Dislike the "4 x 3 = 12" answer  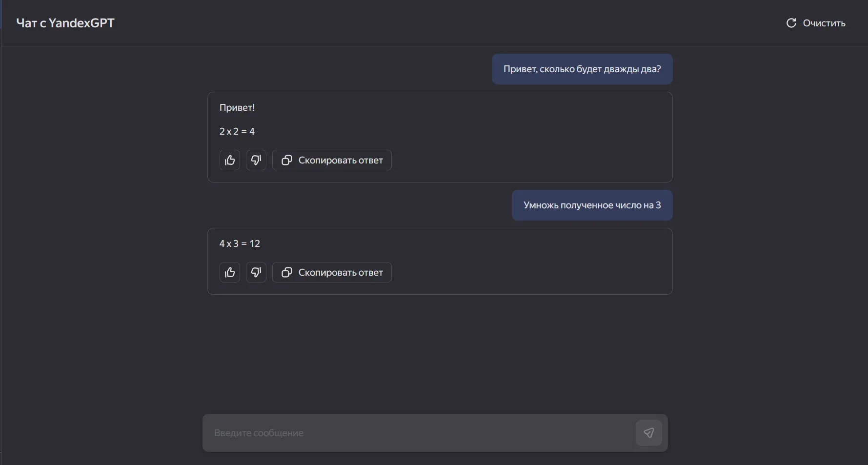point(256,272)
